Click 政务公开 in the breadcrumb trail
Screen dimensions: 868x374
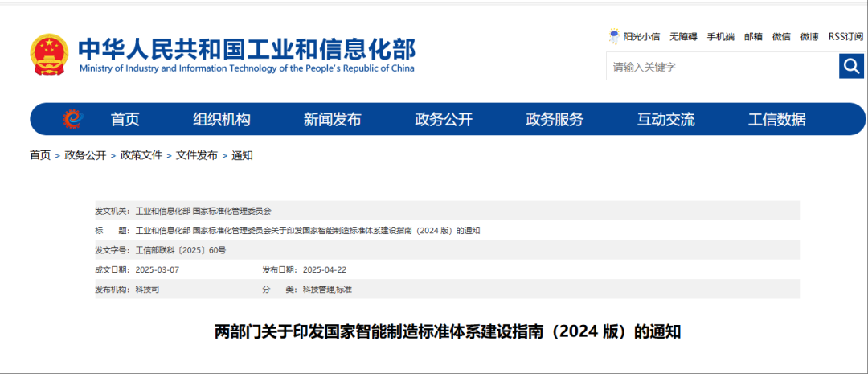click(x=85, y=156)
